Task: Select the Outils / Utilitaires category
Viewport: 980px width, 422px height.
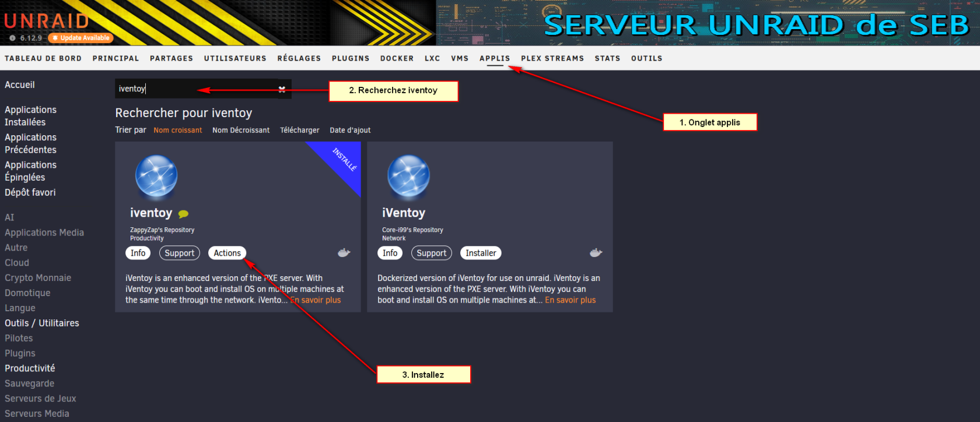Action: point(42,323)
